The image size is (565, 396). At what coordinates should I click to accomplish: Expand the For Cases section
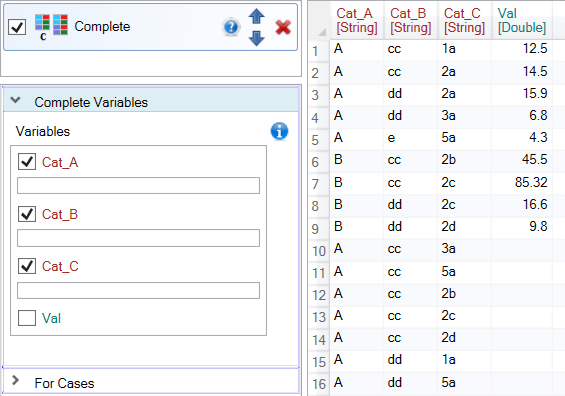15,380
